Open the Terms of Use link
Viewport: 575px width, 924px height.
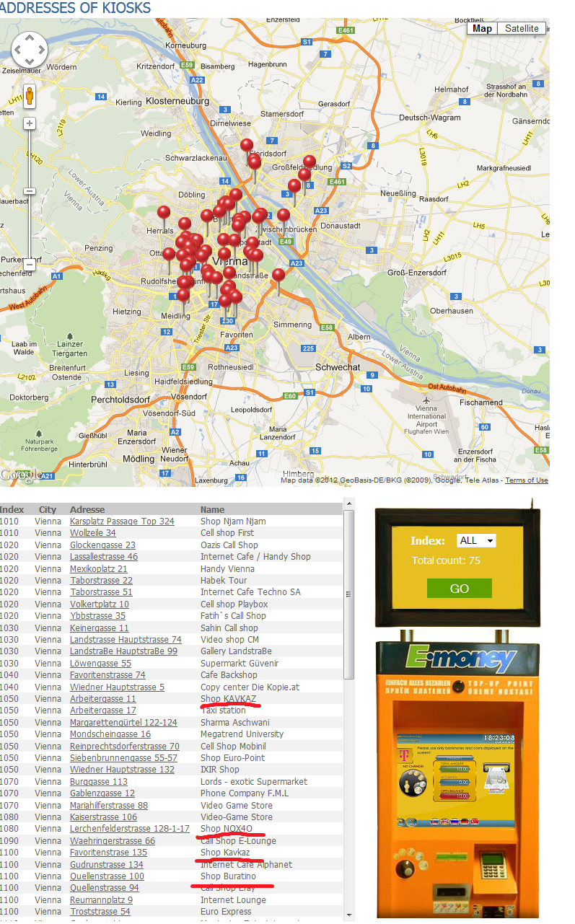coord(527,480)
